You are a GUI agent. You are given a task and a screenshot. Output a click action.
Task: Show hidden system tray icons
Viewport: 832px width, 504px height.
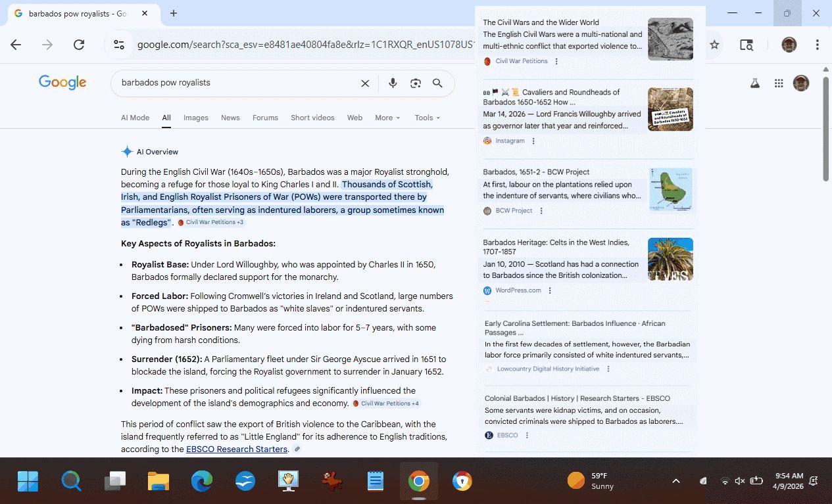pos(675,481)
